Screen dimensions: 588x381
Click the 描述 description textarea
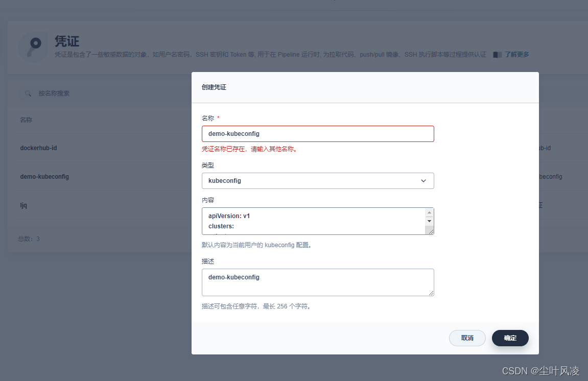318,282
